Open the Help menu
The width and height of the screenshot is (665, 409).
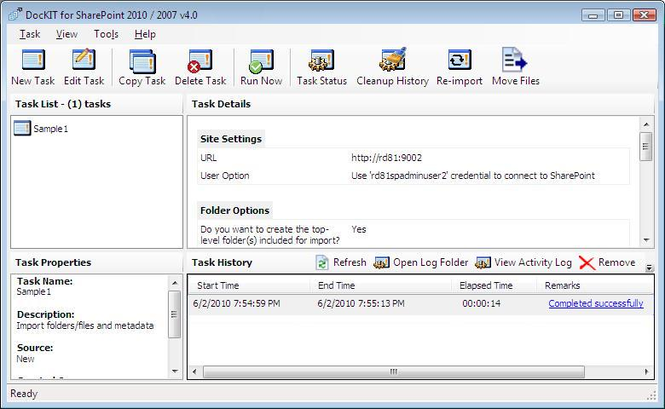tap(145, 34)
